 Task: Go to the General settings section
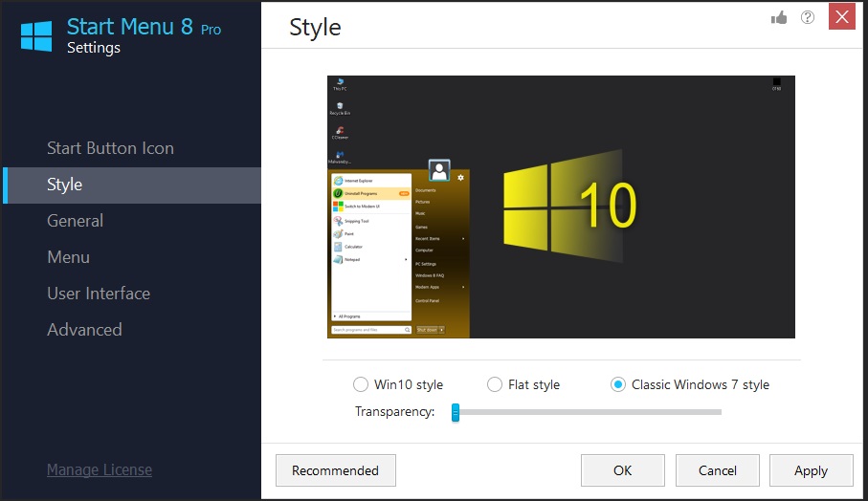(x=75, y=221)
